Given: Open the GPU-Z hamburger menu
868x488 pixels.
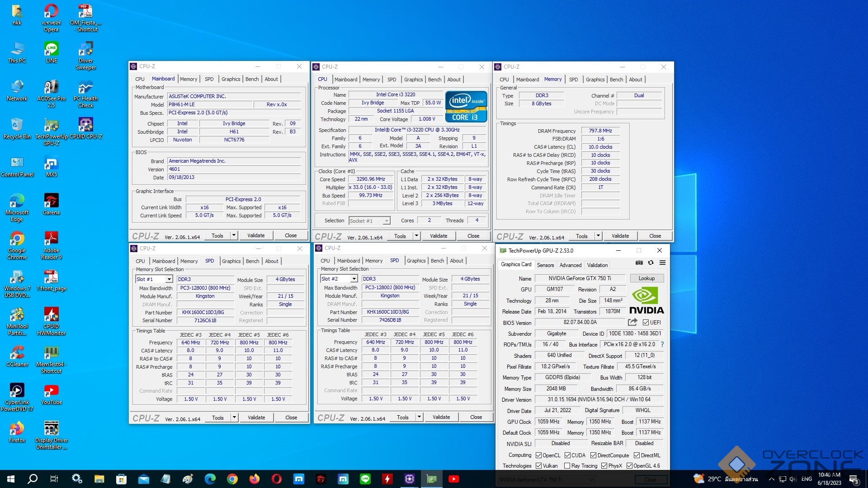Looking at the screenshot, I should pyautogui.click(x=662, y=263).
